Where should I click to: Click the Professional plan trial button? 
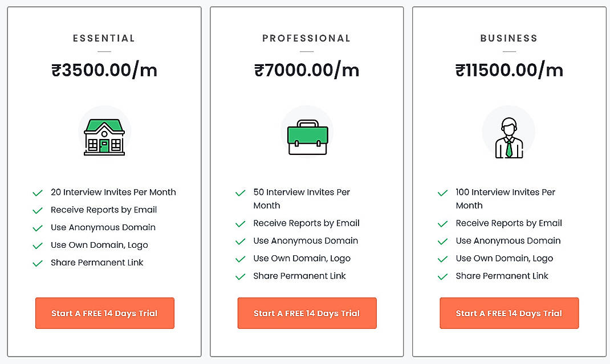(307, 313)
